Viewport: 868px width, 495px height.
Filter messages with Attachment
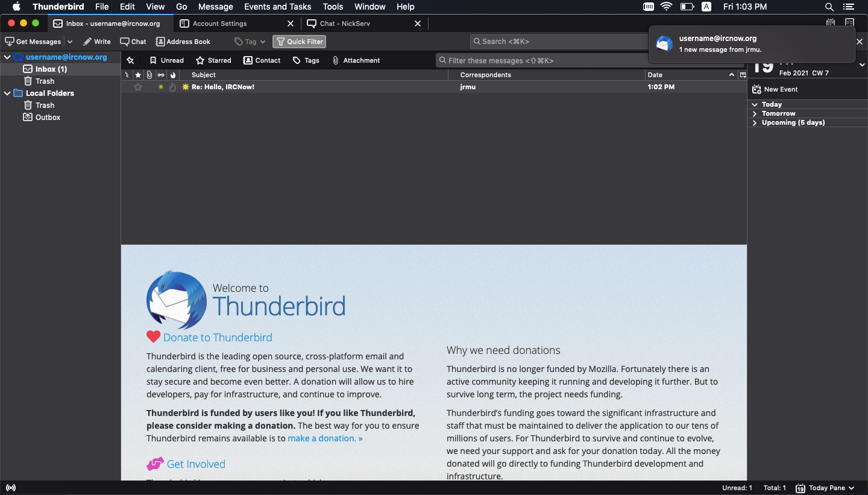356,60
